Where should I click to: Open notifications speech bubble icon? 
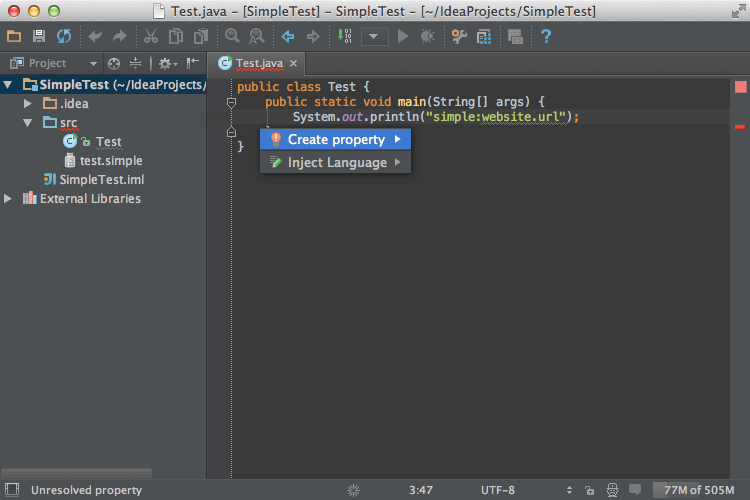[635, 489]
